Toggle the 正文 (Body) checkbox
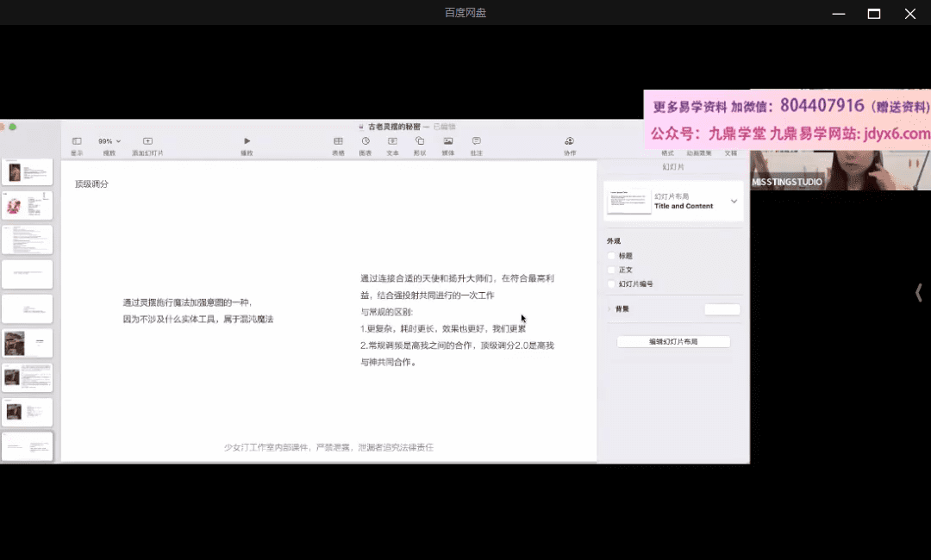 [612, 270]
